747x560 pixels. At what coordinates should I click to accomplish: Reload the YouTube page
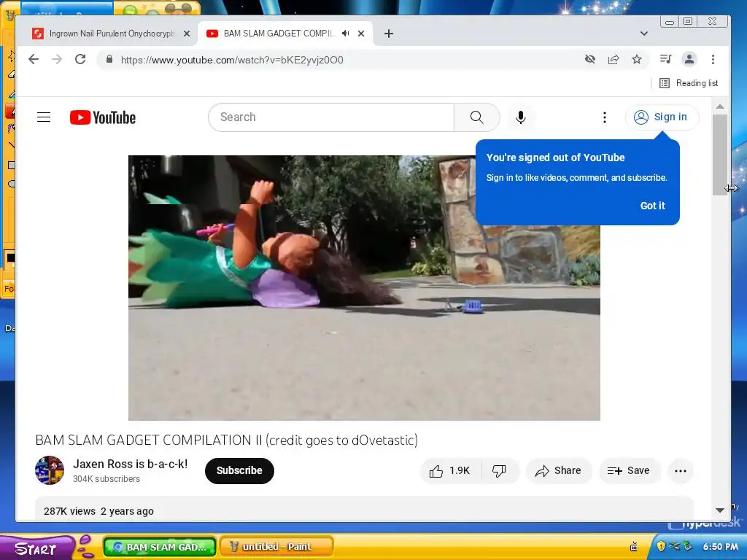click(x=80, y=60)
